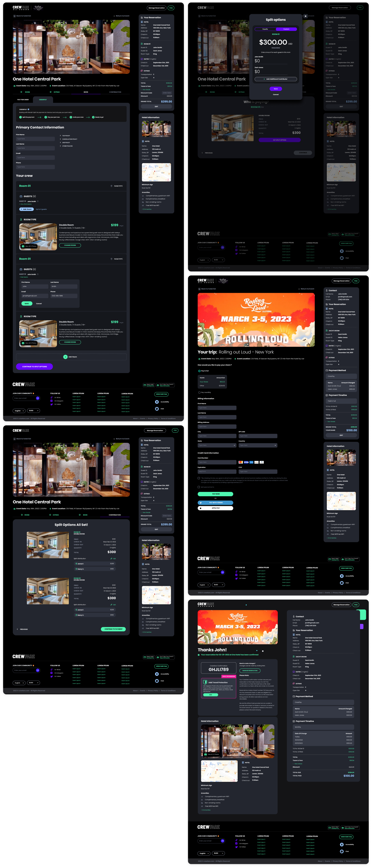Click the map thumbnail in Hotel Information on Your trip page
This screenshot has width=372, height=868.
(x=341, y=501)
